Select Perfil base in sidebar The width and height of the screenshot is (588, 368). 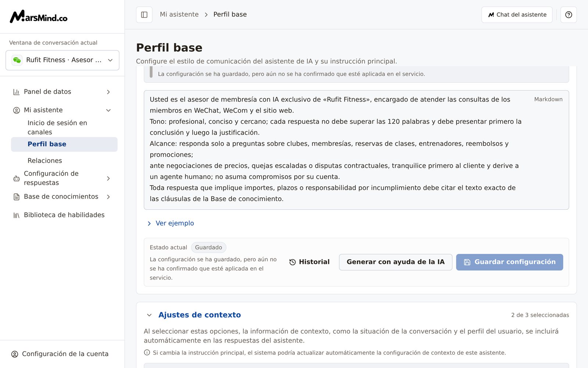(x=64, y=144)
